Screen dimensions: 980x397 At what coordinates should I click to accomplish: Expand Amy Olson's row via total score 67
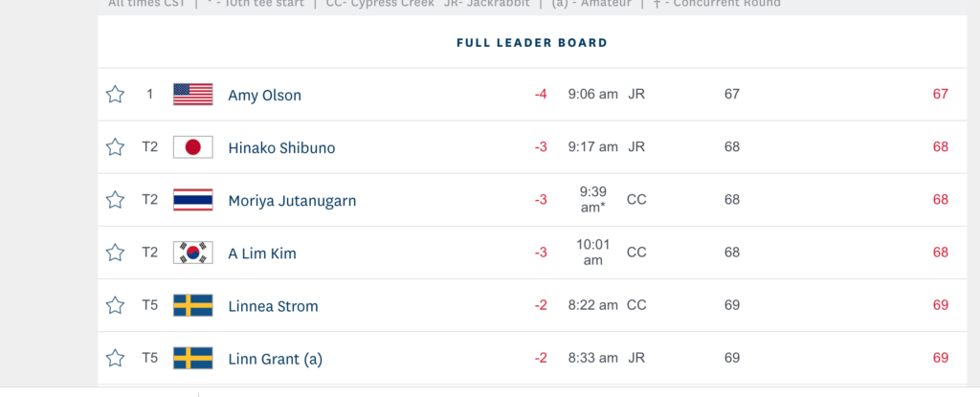point(940,95)
